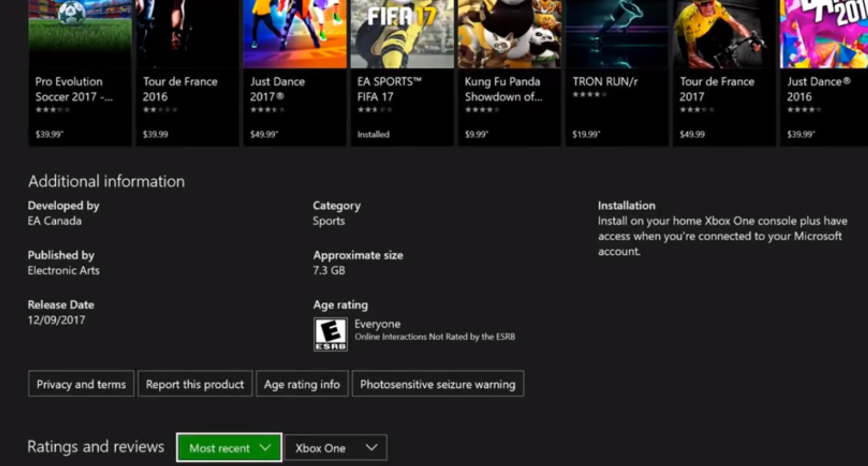This screenshot has width=868, height=466.
Task: Click the ESRB Everyone rating icon
Action: (x=330, y=334)
